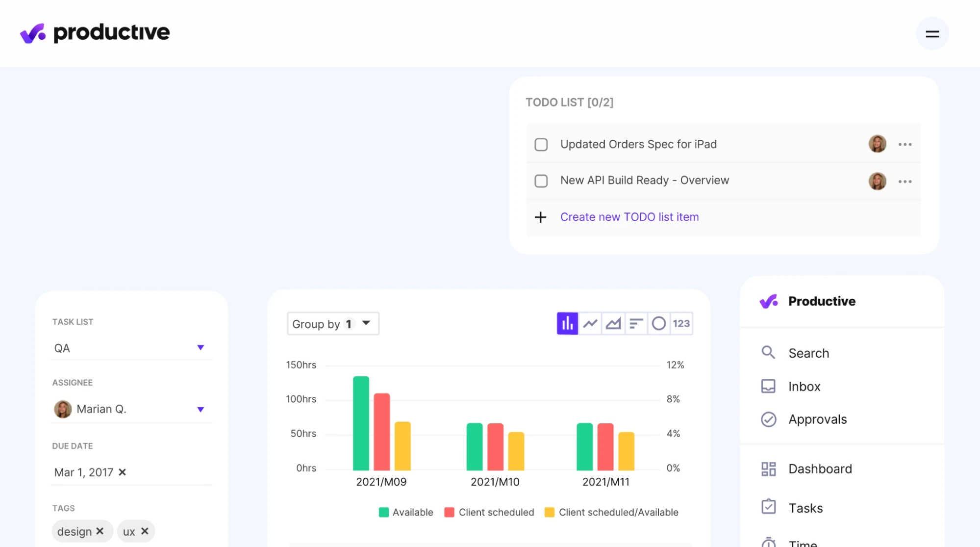Toggle the hamburger menu top right
This screenshot has width=980, height=547.
pos(931,32)
